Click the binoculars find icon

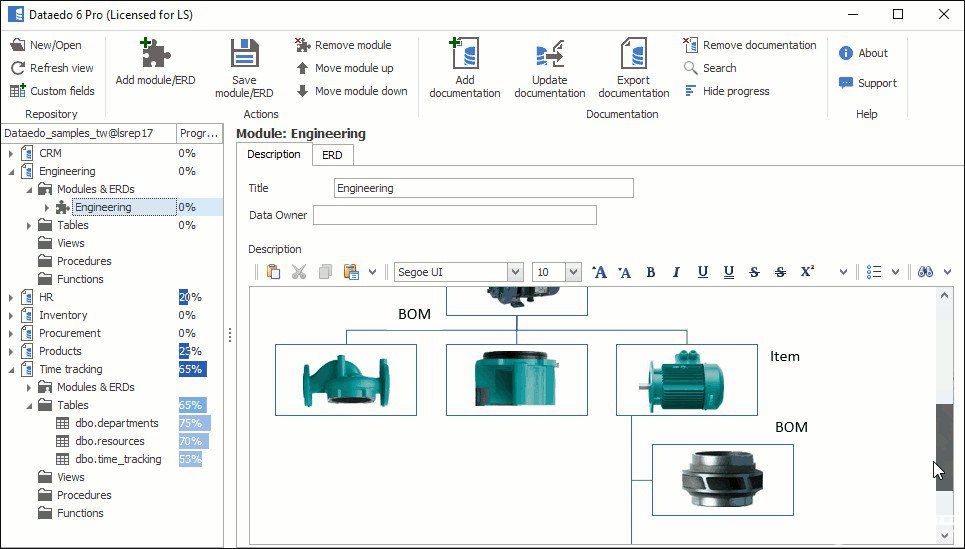tap(926, 271)
